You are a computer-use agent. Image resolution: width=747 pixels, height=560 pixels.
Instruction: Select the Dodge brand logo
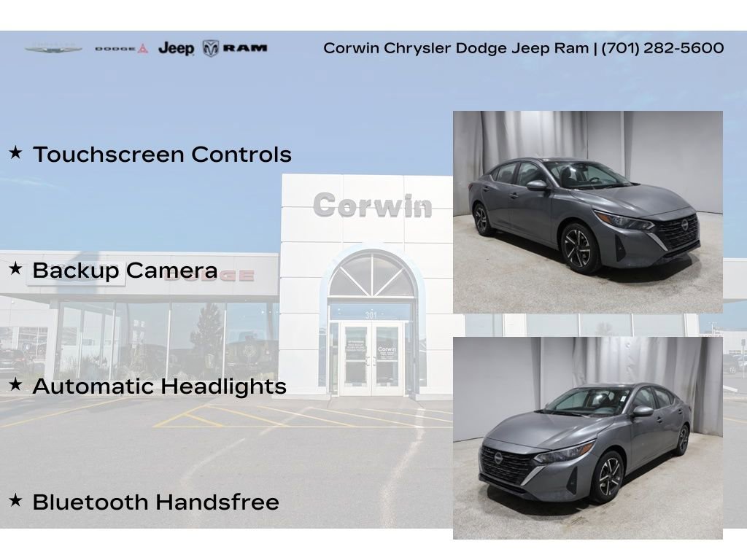(x=117, y=47)
